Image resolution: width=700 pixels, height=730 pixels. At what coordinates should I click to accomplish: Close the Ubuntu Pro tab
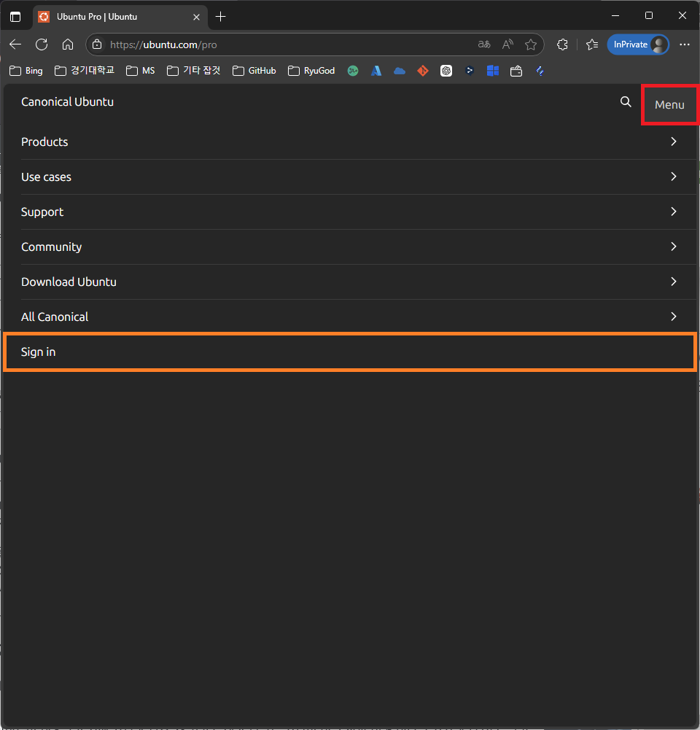click(196, 17)
